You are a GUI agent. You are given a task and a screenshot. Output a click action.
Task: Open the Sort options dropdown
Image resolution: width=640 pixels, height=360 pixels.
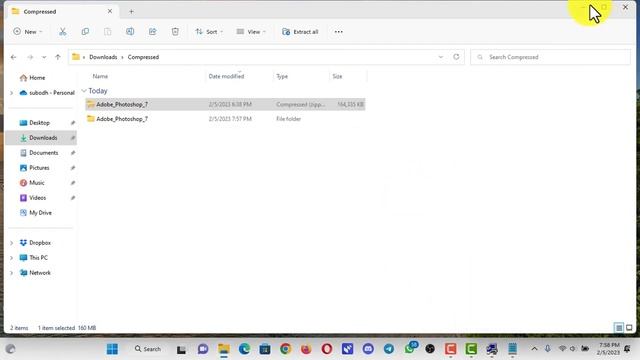209,31
